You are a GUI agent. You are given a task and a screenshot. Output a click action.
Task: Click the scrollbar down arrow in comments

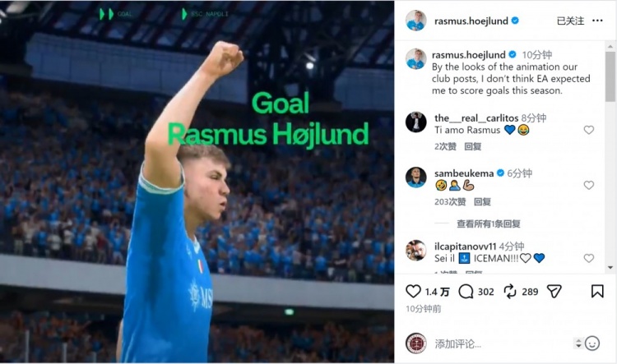pos(610,268)
